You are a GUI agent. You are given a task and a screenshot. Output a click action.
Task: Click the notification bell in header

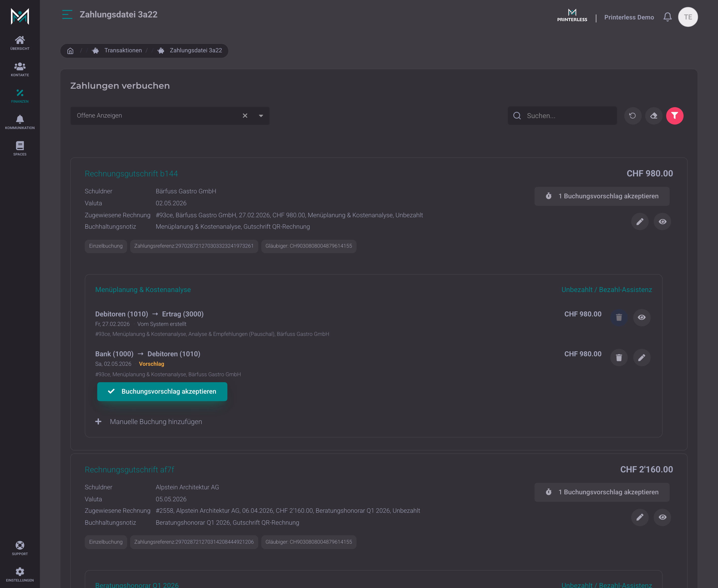tap(667, 17)
